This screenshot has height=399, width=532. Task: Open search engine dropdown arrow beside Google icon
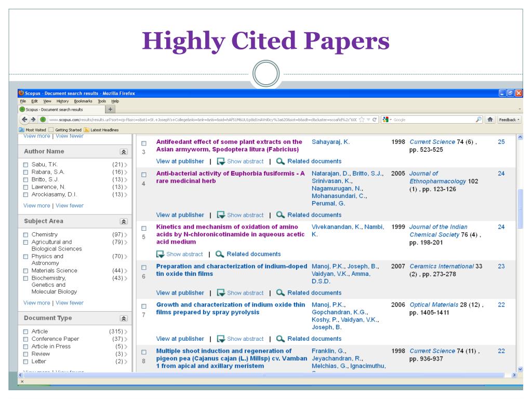tap(391, 120)
